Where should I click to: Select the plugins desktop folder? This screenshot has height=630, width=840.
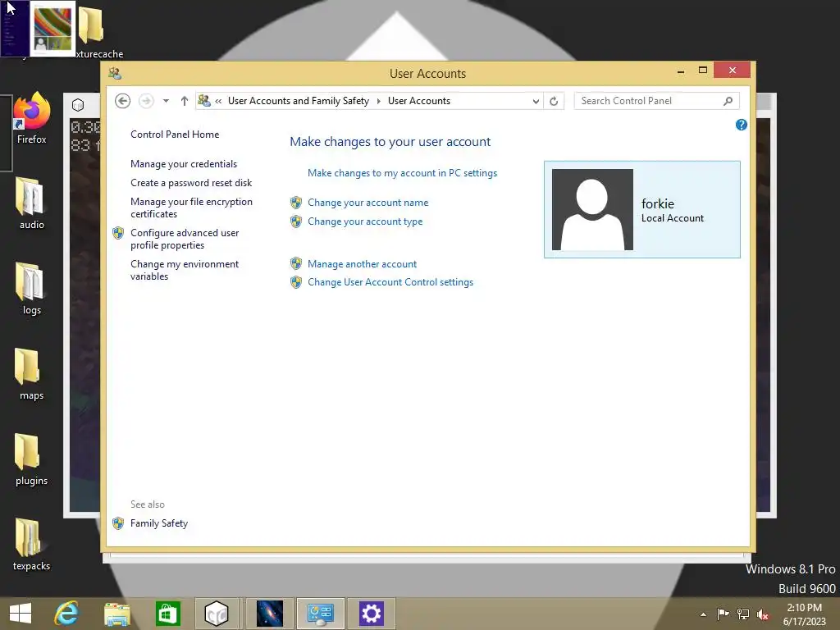pyautogui.click(x=32, y=459)
